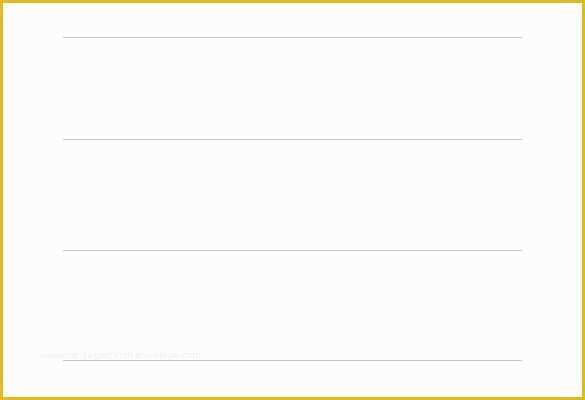Image resolution: width=585 pixels, height=400 pixels.
Task: Click the right end of the second line
Action: coord(520,139)
